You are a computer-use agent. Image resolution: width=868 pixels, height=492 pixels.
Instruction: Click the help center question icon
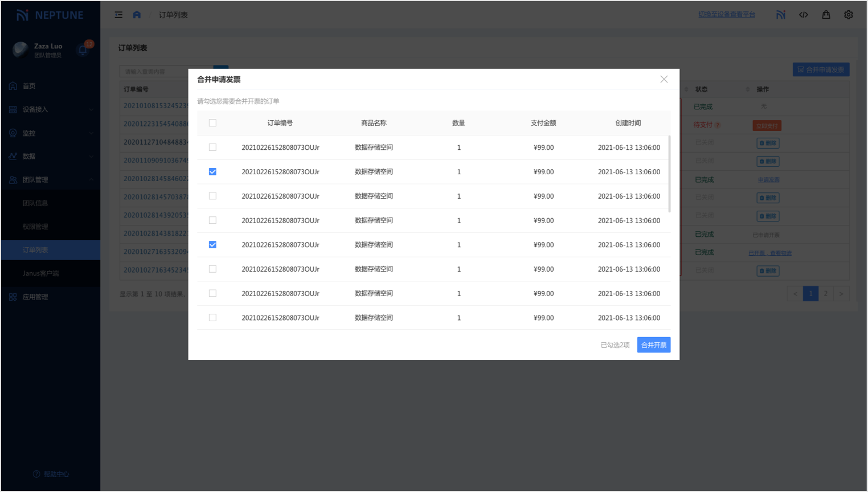pos(36,474)
